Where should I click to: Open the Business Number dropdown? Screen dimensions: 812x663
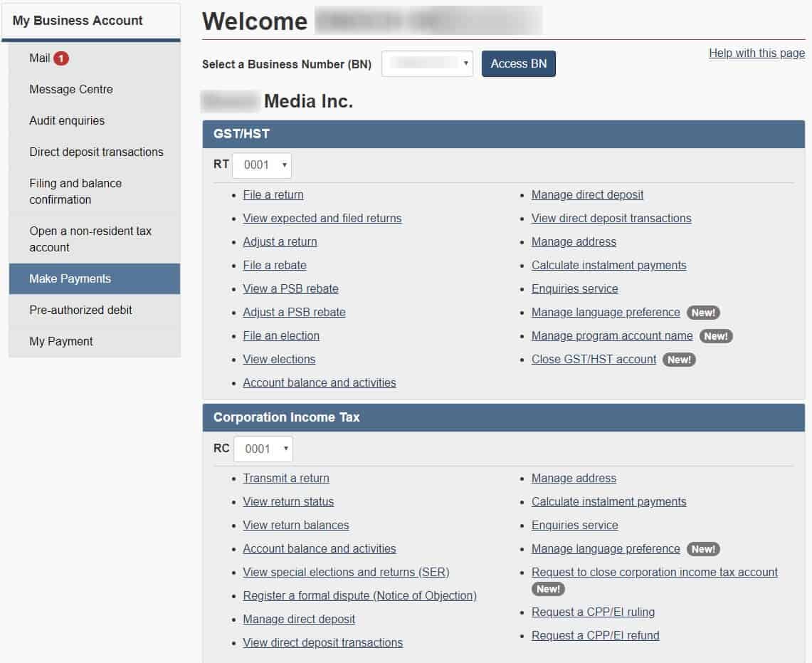tap(427, 64)
